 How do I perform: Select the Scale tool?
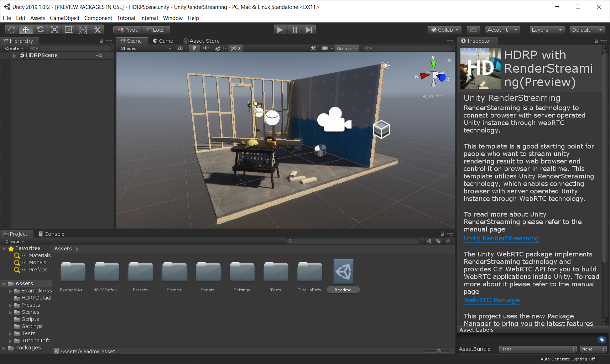54,30
